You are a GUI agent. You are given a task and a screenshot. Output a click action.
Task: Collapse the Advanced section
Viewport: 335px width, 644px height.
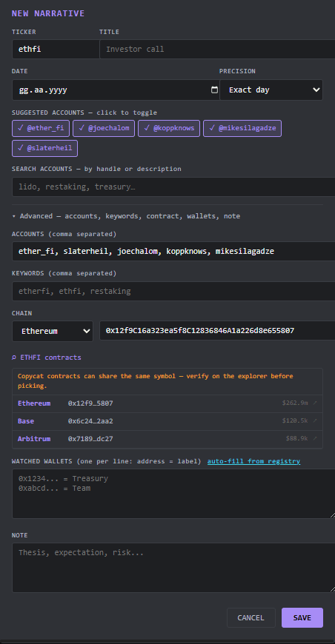point(126,216)
